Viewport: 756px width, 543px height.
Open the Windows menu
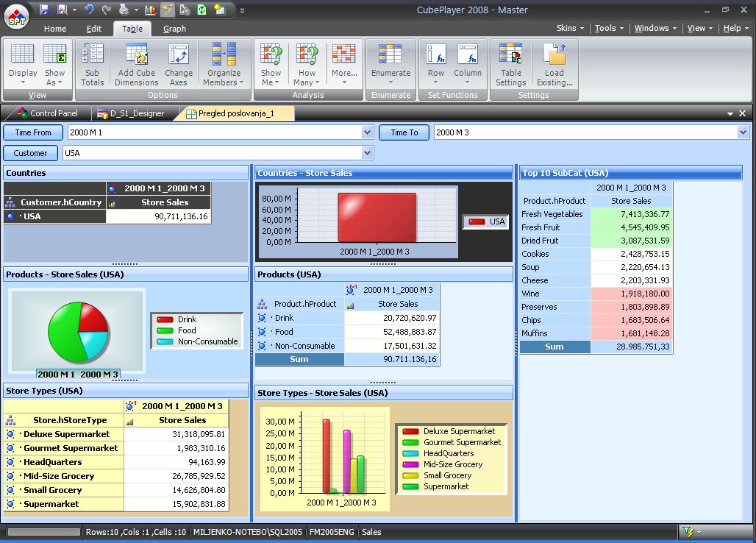(x=655, y=28)
